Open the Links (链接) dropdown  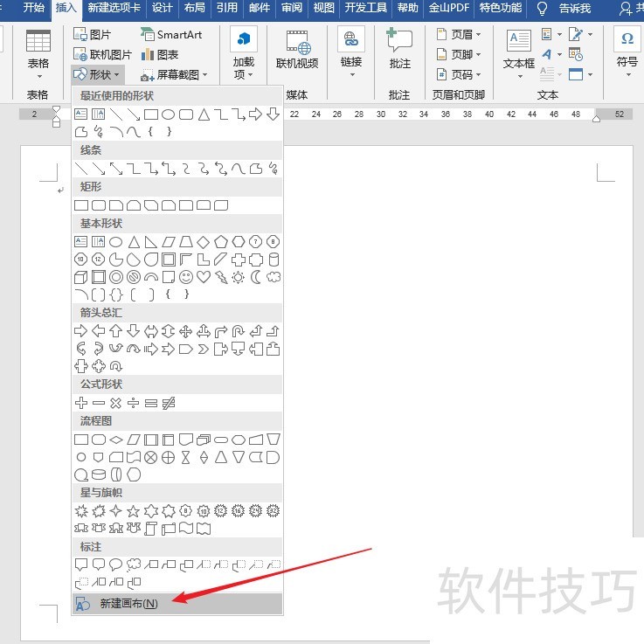pyautogui.click(x=351, y=52)
